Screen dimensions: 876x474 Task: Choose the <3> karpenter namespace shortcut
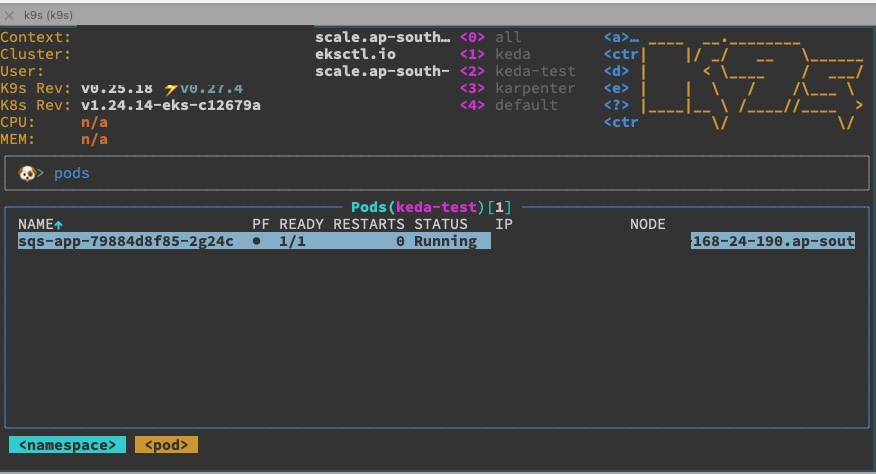[517, 88]
